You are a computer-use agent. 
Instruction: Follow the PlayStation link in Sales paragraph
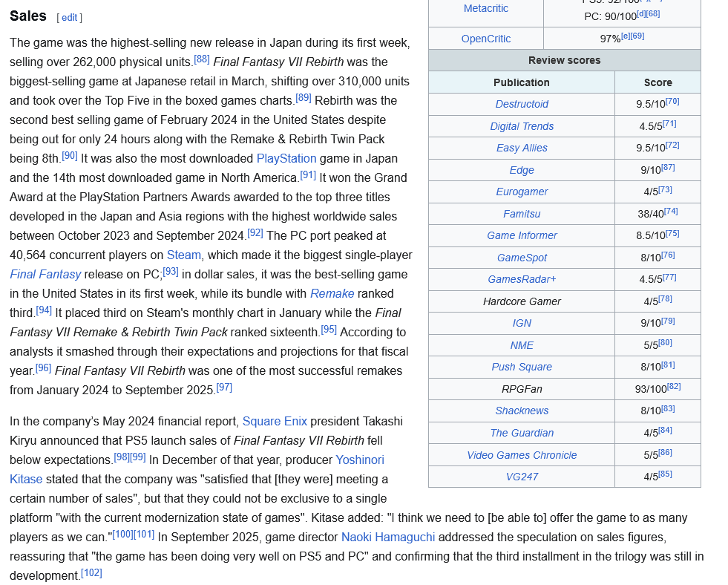(x=286, y=158)
